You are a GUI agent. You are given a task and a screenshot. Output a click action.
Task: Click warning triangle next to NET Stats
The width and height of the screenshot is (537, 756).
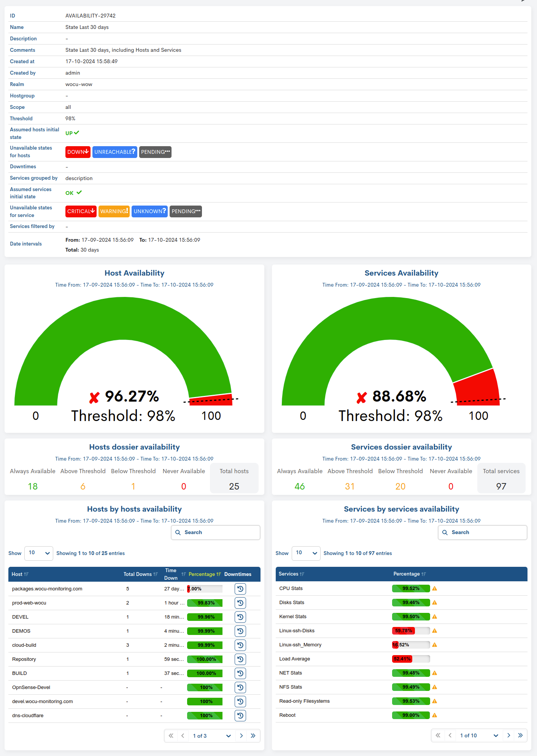[435, 673]
